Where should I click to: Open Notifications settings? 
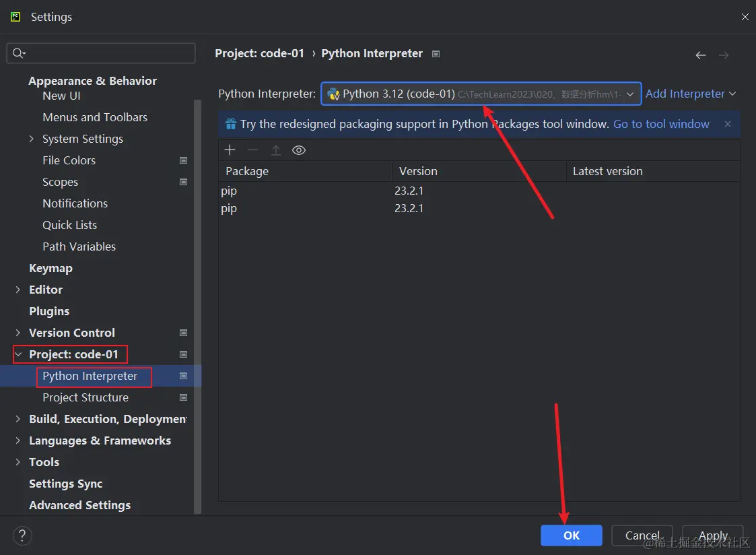75,203
